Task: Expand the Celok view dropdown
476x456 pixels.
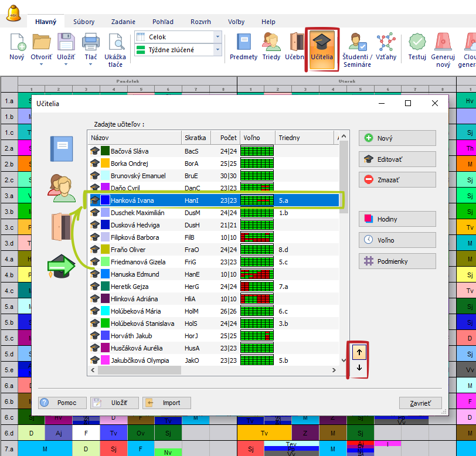Action: pos(217,37)
